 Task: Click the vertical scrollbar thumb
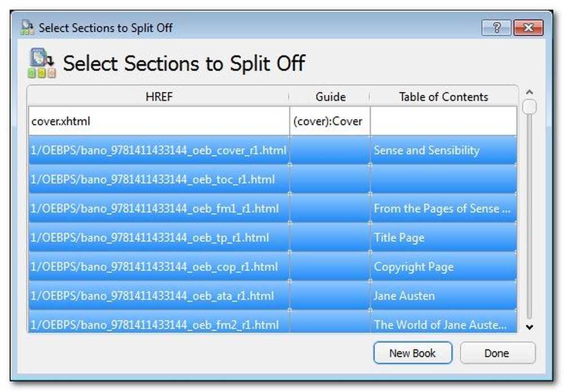(x=529, y=107)
